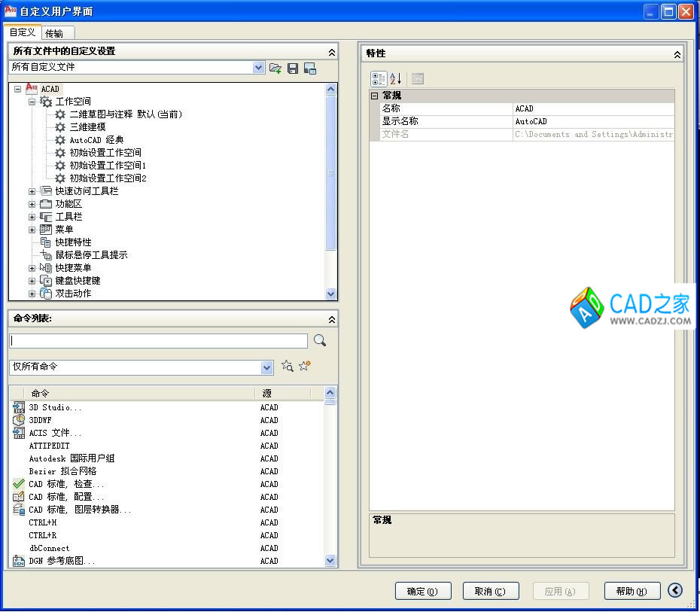
Task: Click the 确定 button
Action: coord(422,591)
